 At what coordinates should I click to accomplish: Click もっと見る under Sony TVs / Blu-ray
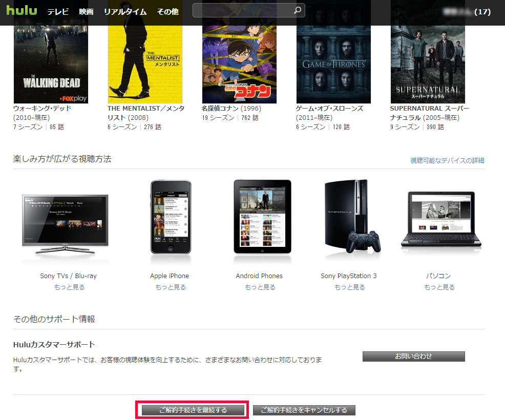click(x=69, y=287)
